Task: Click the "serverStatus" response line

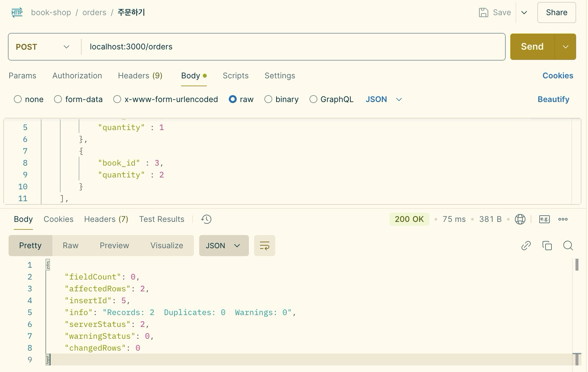Action: 107,324
